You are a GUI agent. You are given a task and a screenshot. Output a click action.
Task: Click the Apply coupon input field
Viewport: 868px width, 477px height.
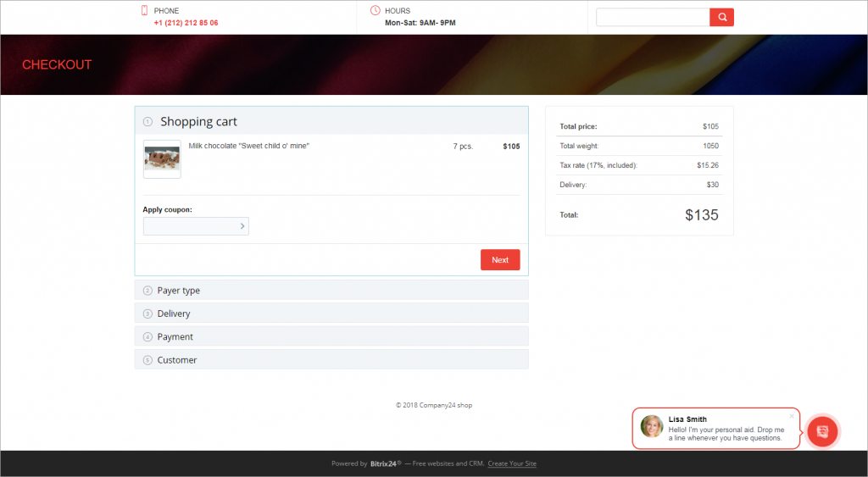point(196,225)
